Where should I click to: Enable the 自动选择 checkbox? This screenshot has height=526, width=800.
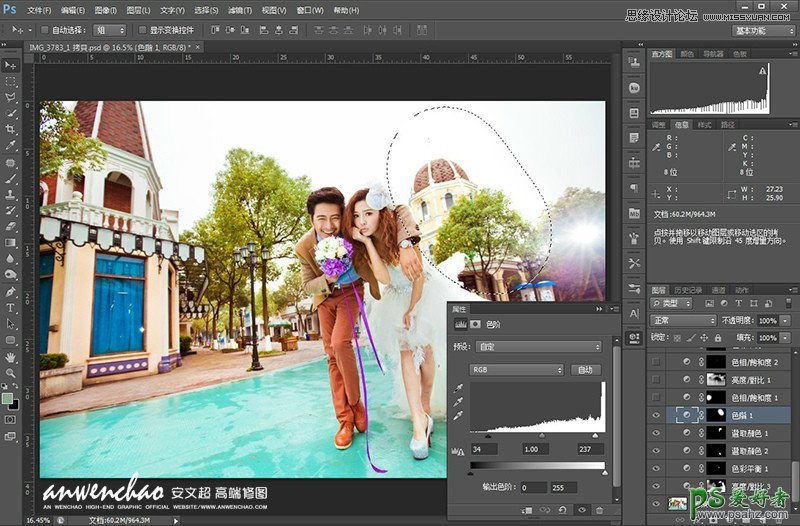click(x=44, y=30)
